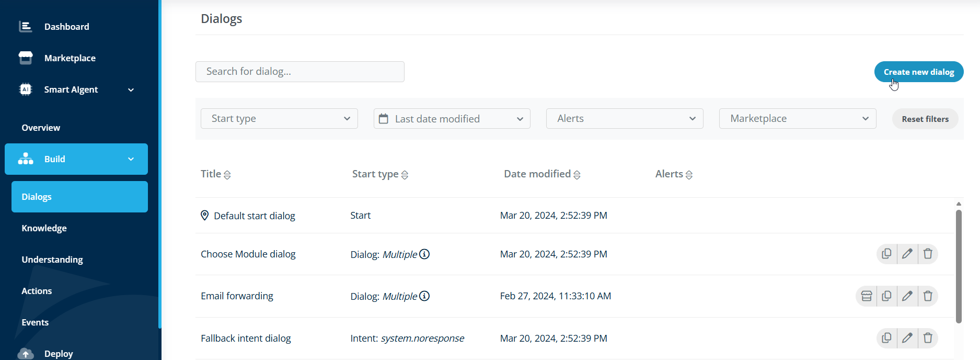Screen dimensions: 980x360
Task: Show info for Choose Module Multiple
Action: tap(424, 254)
